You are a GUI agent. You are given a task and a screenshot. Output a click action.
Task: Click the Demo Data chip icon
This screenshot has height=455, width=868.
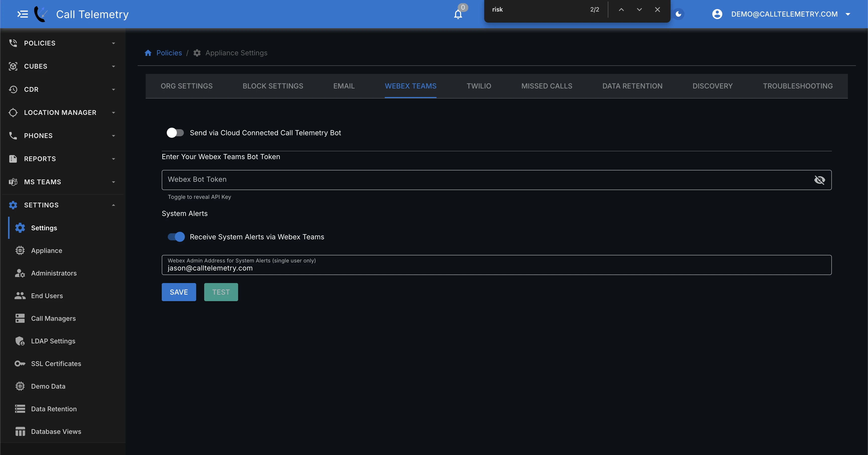tap(20, 386)
